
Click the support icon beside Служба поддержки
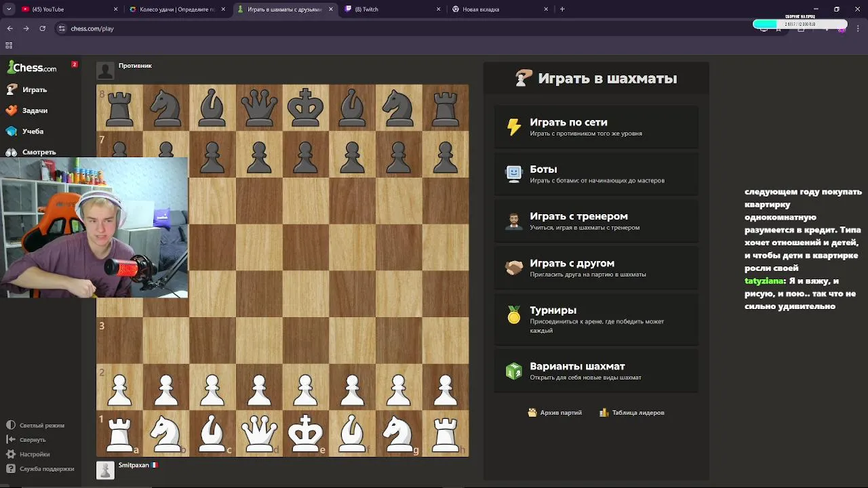coord(11,468)
